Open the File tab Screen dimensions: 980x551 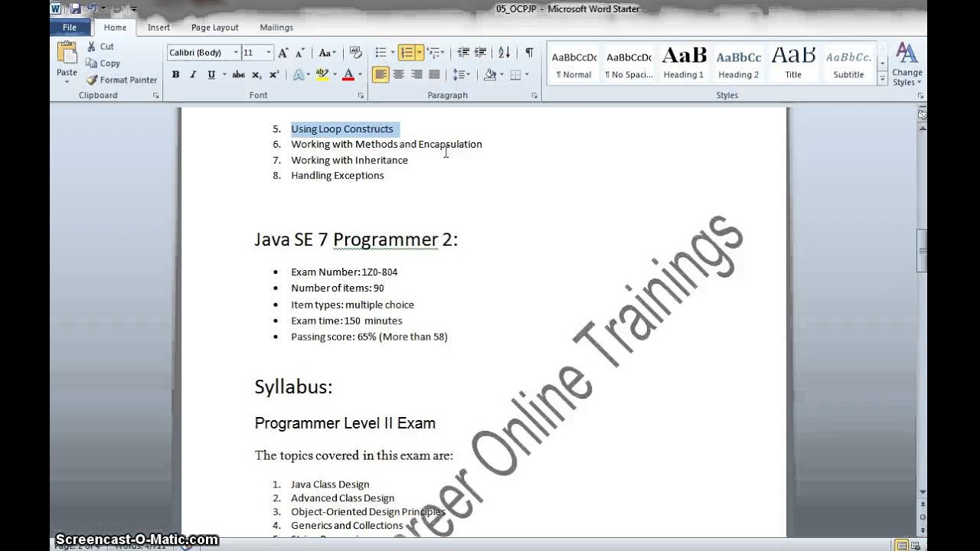click(x=70, y=28)
